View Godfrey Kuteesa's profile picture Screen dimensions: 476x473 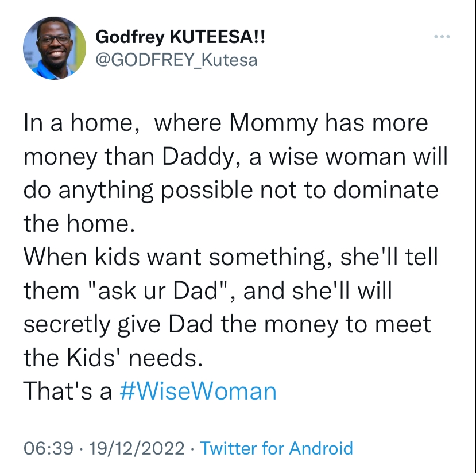point(55,48)
